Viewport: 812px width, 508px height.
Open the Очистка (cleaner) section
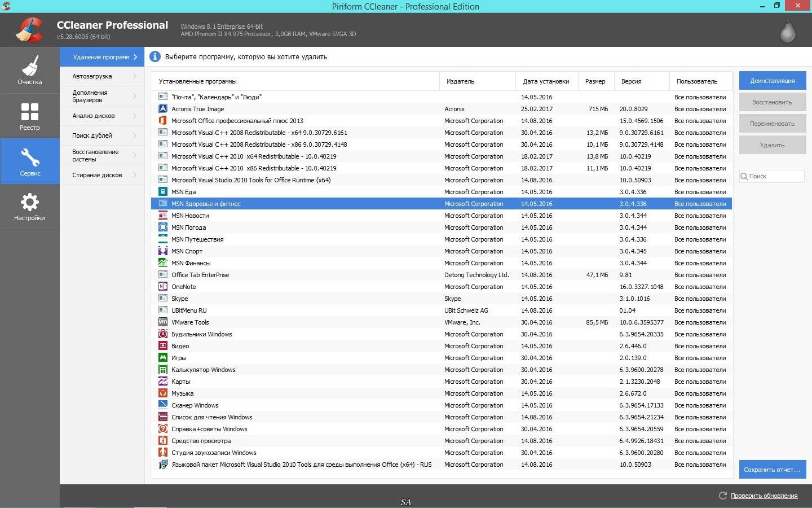tap(29, 70)
